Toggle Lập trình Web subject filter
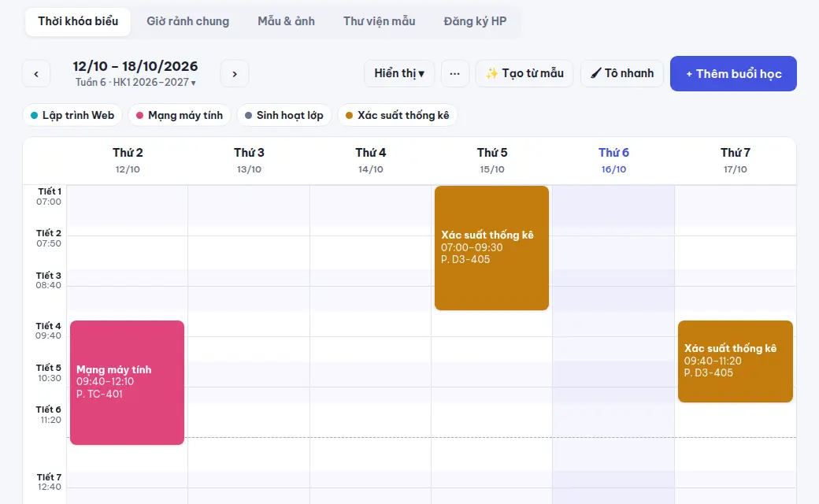The width and height of the screenshot is (819, 504). pos(72,116)
